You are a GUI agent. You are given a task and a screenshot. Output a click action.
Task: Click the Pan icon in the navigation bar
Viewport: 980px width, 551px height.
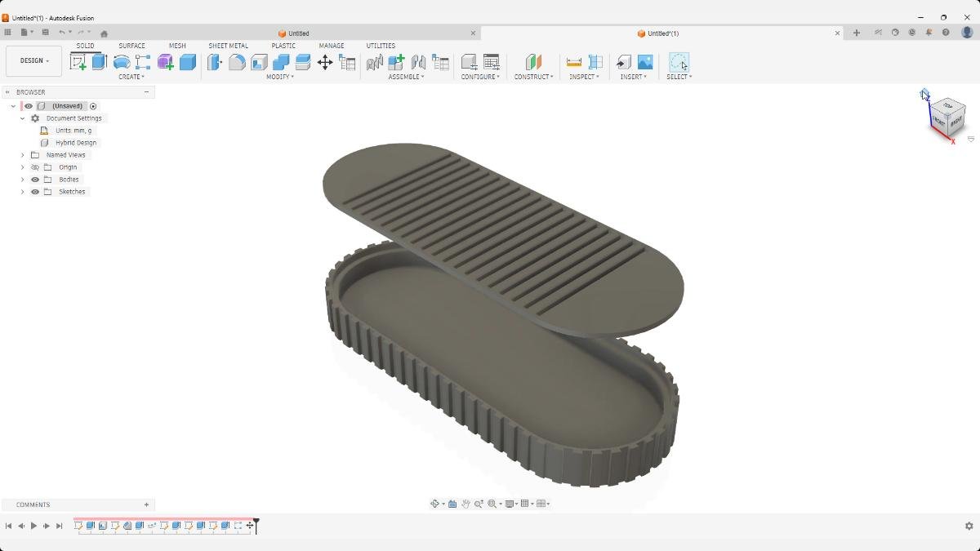[465, 503]
